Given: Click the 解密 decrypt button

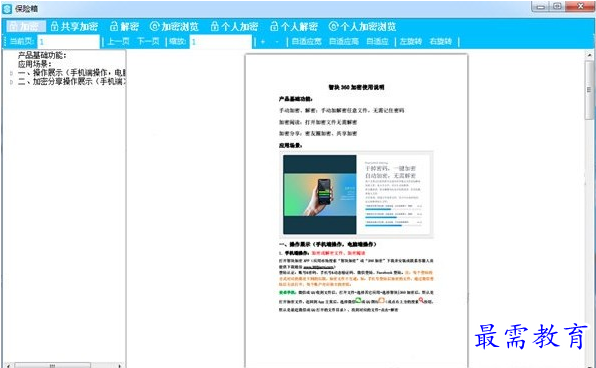Looking at the screenshot, I should pos(124,27).
